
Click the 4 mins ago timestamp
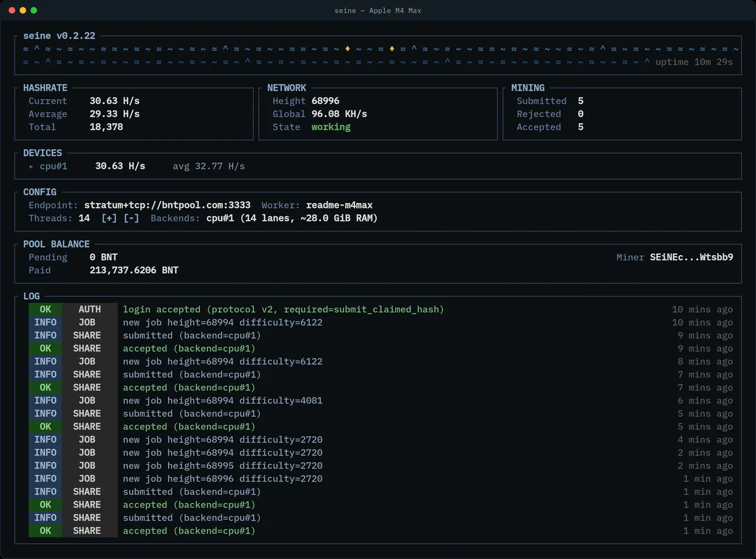pos(705,440)
